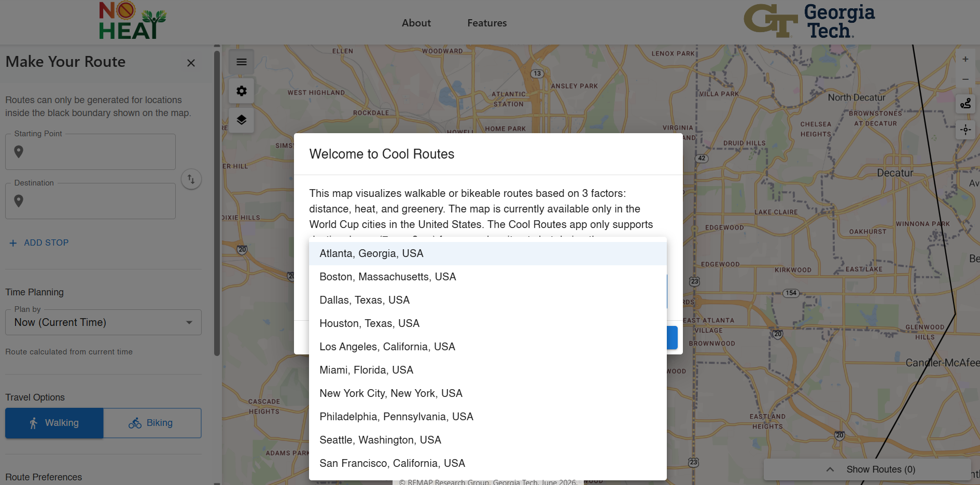The image size is (980, 485).
Task: Choose Houston, Texas, USA
Action: pyautogui.click(x=488, y=323)
